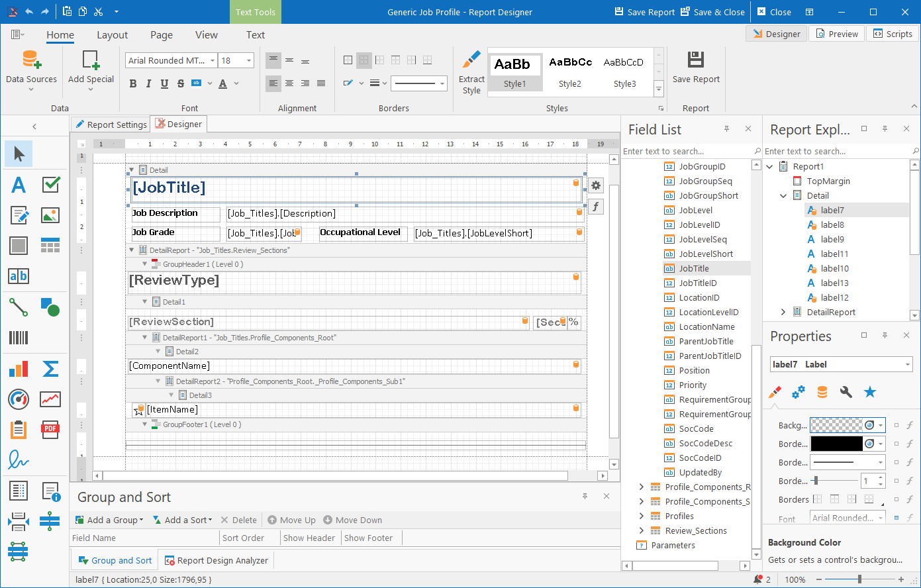Select the Gauge control in toolbox

tap(19, 399)
